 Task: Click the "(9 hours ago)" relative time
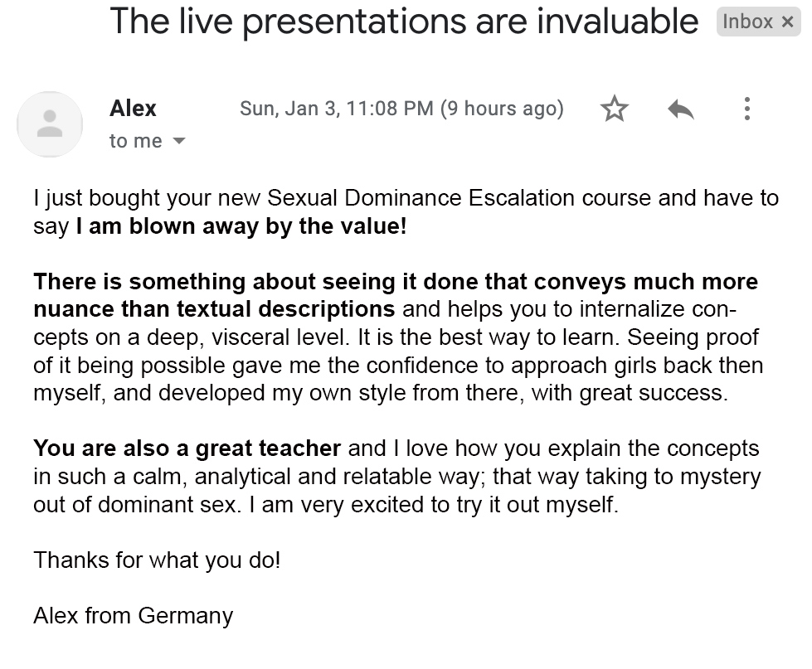[x=502, y=109]
